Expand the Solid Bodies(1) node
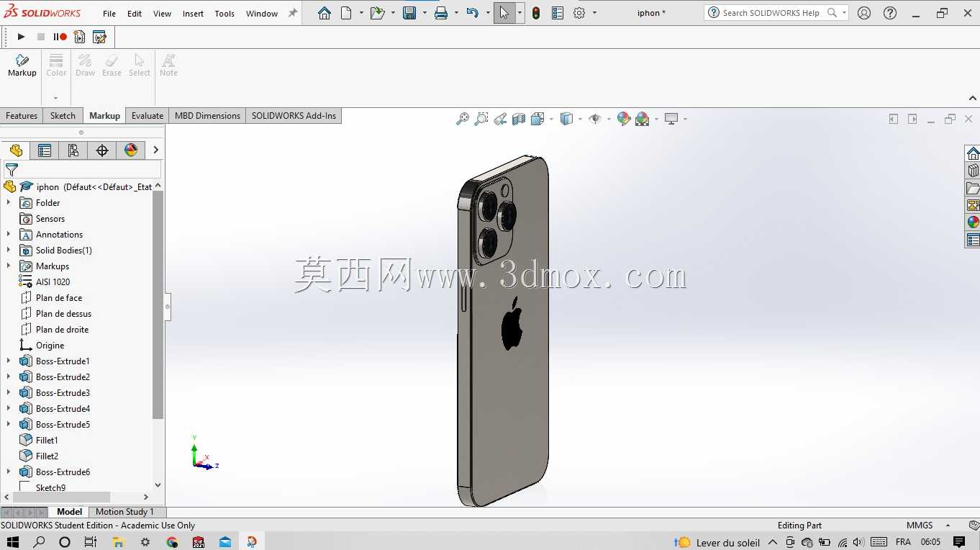The image size is (980, 550). click(9, 250)
